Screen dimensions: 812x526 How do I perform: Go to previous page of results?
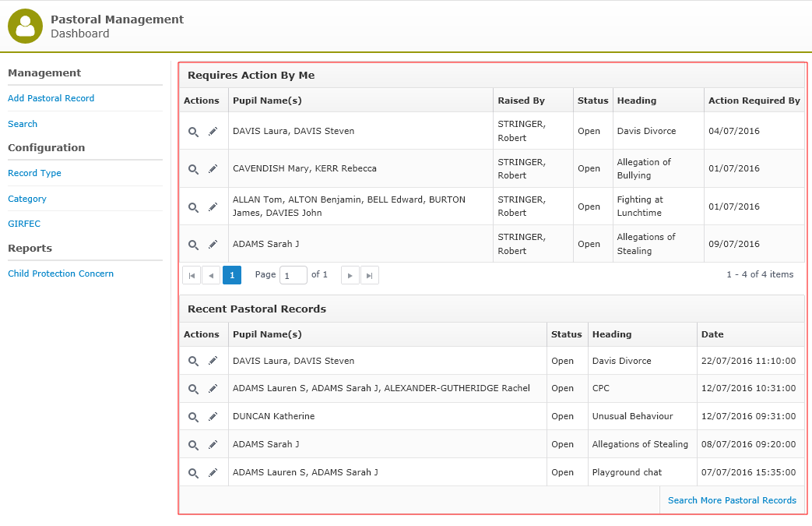tap(211, 275)
